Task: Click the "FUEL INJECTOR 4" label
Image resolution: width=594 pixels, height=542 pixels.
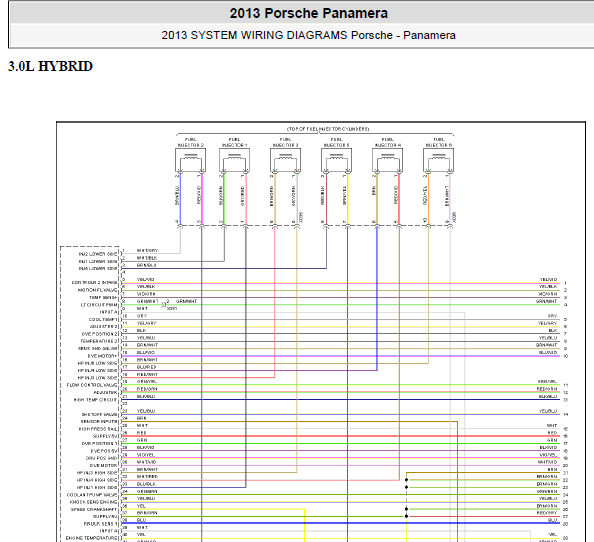Action: [388, 142]
